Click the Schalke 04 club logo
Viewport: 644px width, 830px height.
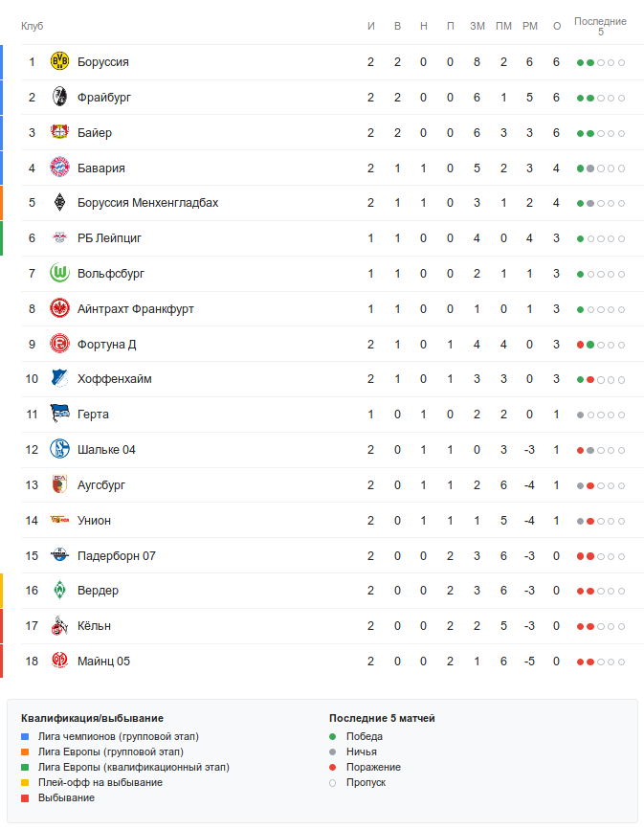(59, 450)
